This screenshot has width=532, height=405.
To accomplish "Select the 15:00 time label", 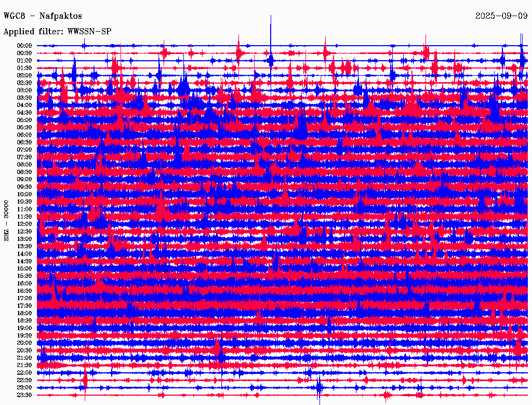I will (24, 268).
